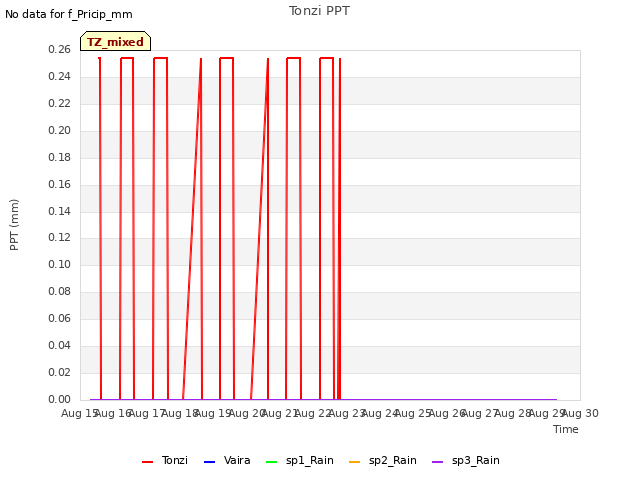The width and height of the screenshot is (640, 480).
Task: Toggle the sp3_Rain legend entry
Action: click(x=466, y=460)
